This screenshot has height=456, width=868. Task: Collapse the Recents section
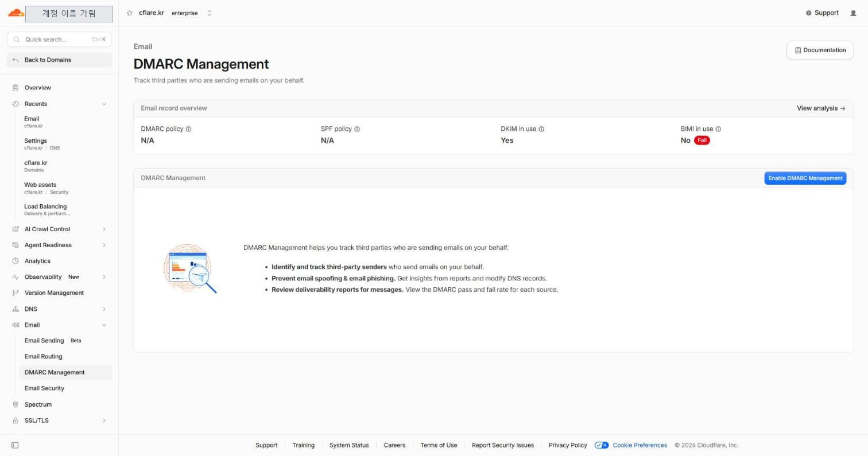[104, 104]
